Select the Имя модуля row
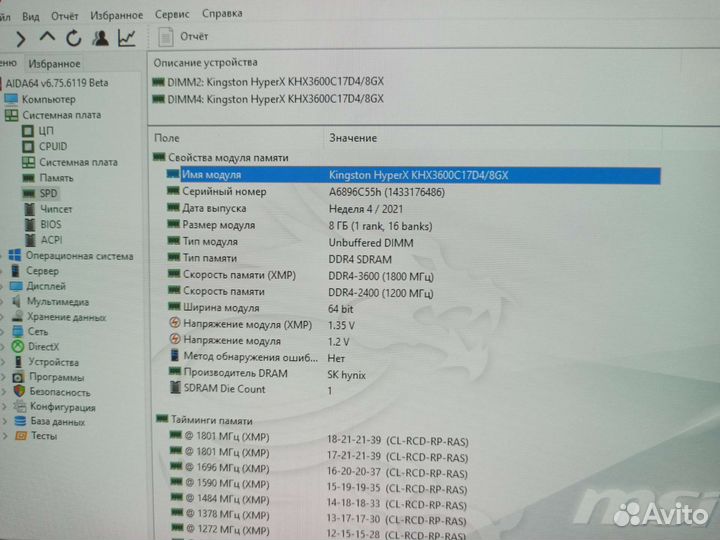The width and height of the screenshot is (720, 540). (413, 175)
